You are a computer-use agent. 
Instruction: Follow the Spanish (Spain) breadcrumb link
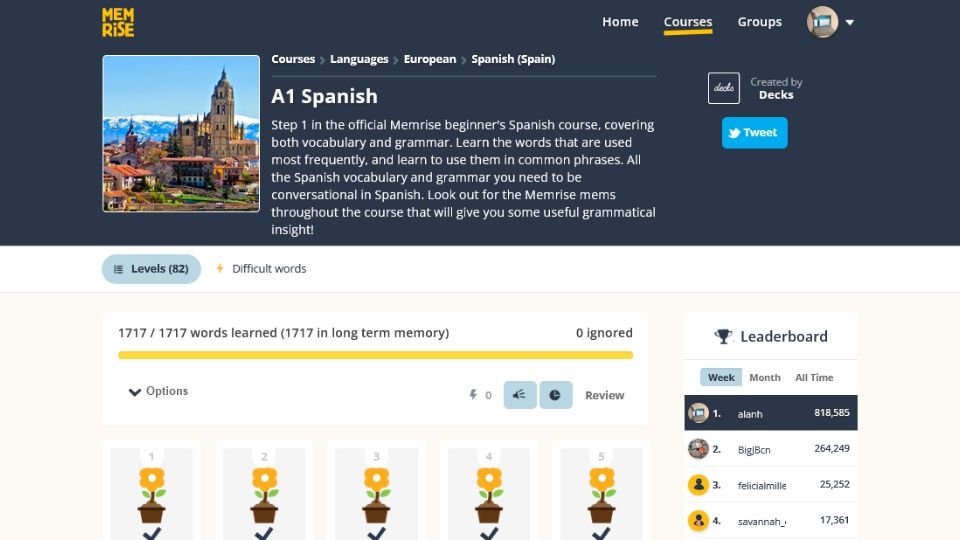pyautogui.click(x=513, y=59)
